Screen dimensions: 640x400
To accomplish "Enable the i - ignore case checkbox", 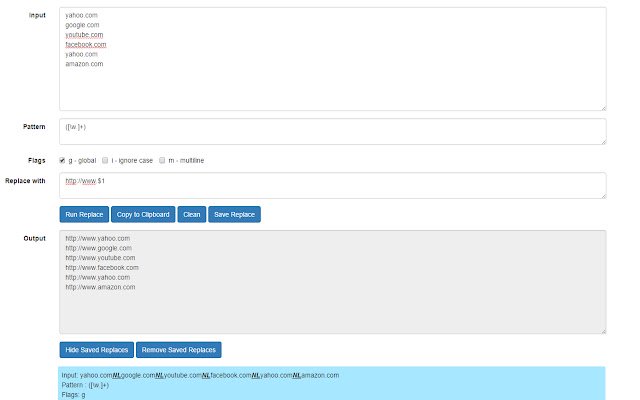I will point(105,160).
